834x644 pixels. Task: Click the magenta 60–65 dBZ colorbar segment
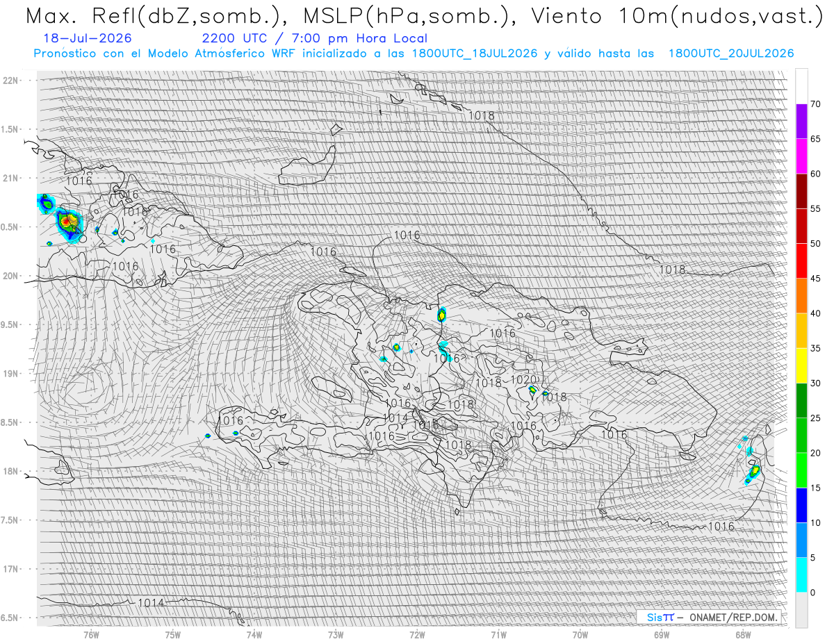(x=801, y=156)
